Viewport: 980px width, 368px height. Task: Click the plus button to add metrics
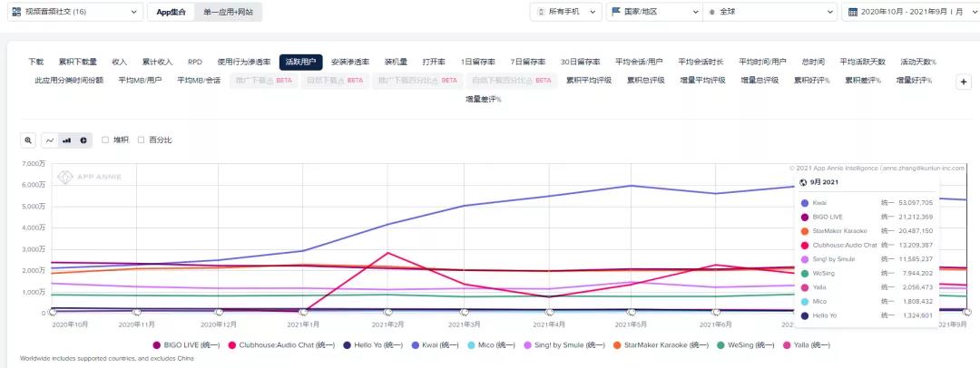(x=964, y=82)
